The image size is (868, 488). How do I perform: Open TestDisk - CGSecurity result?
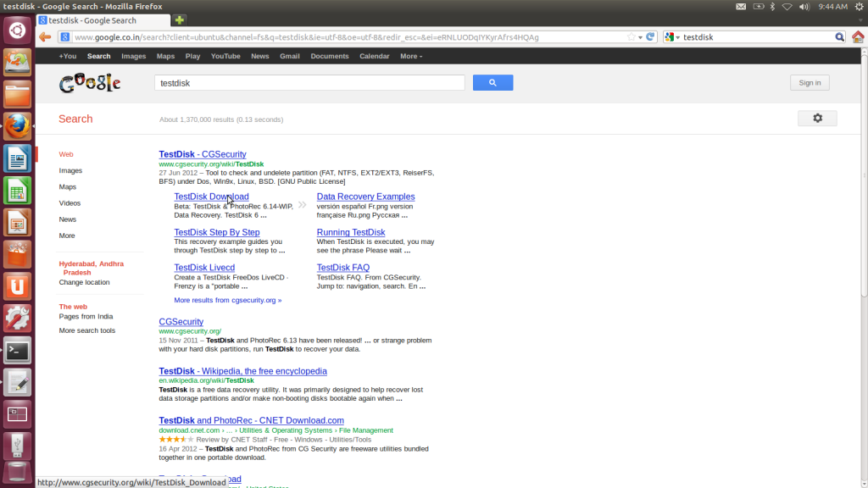pyautogui.click(x=203, y=154)
